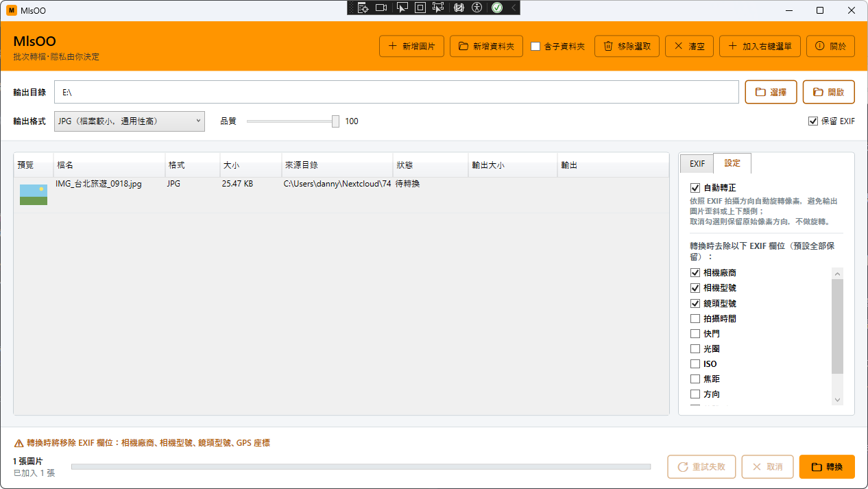Sort by 狀態 column header
868x489 pixels.
pyautogui.click(x=431, y=165)
